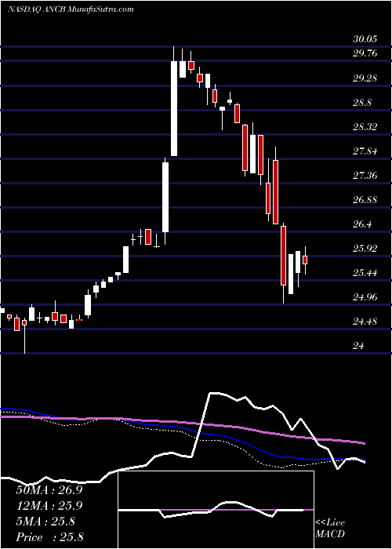Select the 29.76 price level label

(x=365, y=53)
